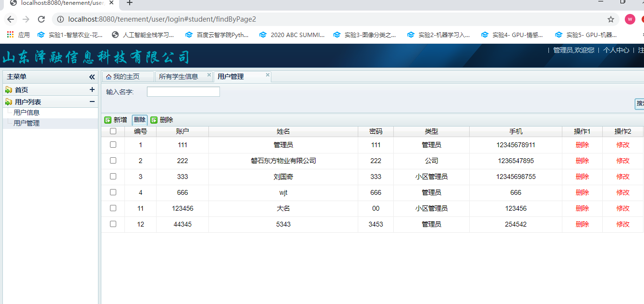Open 用户信息 in the sidebar tree

point(26,113)
